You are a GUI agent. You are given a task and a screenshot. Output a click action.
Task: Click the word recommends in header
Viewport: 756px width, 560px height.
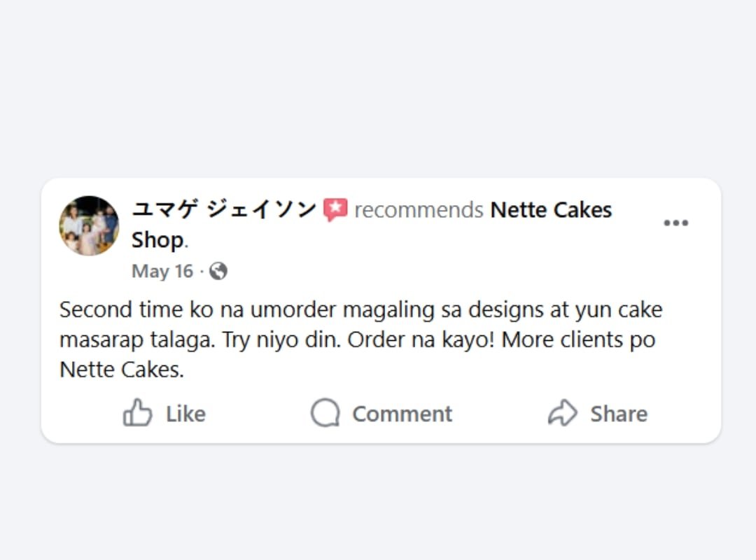coord(419,210)
